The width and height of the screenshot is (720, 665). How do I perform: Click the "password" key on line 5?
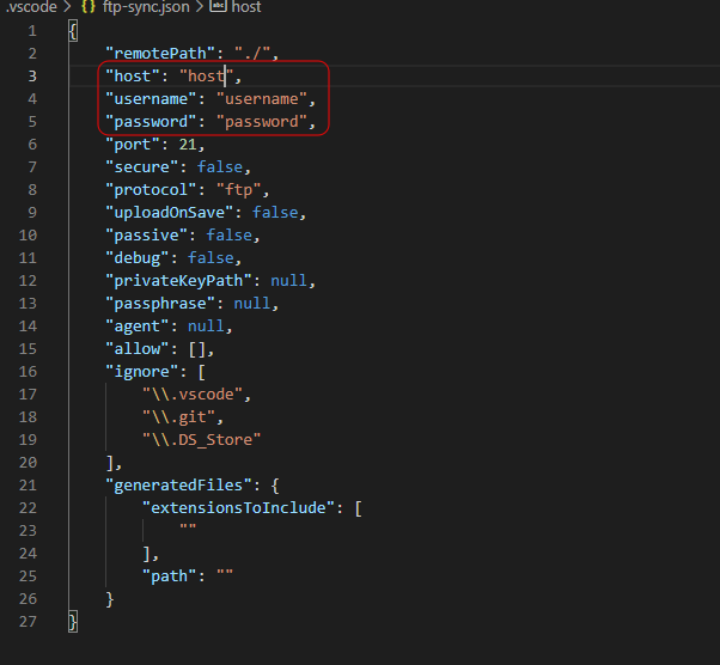(151, 122)
